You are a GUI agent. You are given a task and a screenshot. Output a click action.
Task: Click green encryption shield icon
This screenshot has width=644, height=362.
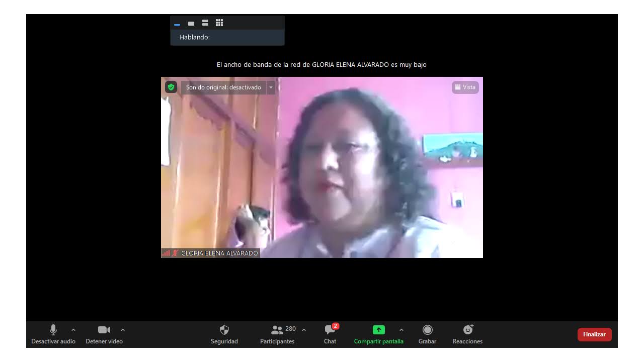pyautogui.click(x=171, y=87)
